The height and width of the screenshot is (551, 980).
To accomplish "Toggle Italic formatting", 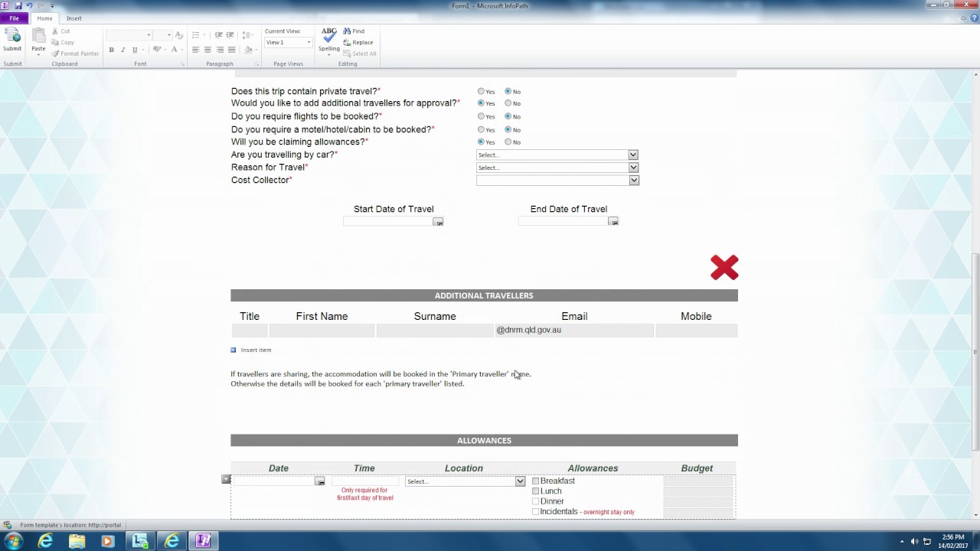I will (122, 50).
